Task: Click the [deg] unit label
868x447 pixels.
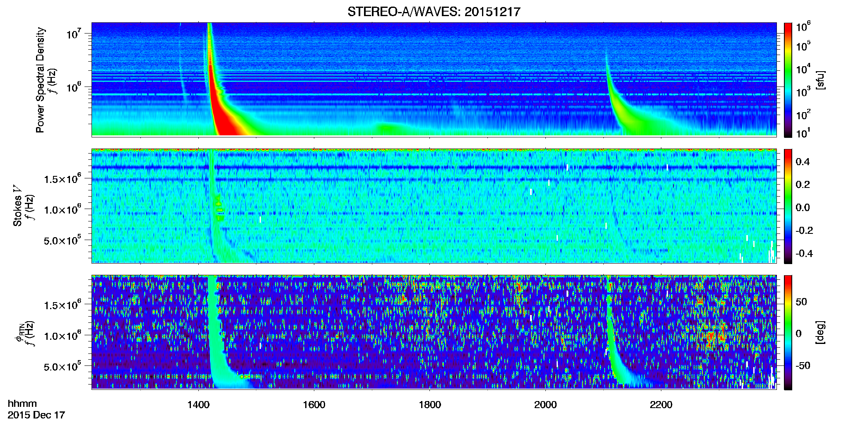Action: coord(820,332)
